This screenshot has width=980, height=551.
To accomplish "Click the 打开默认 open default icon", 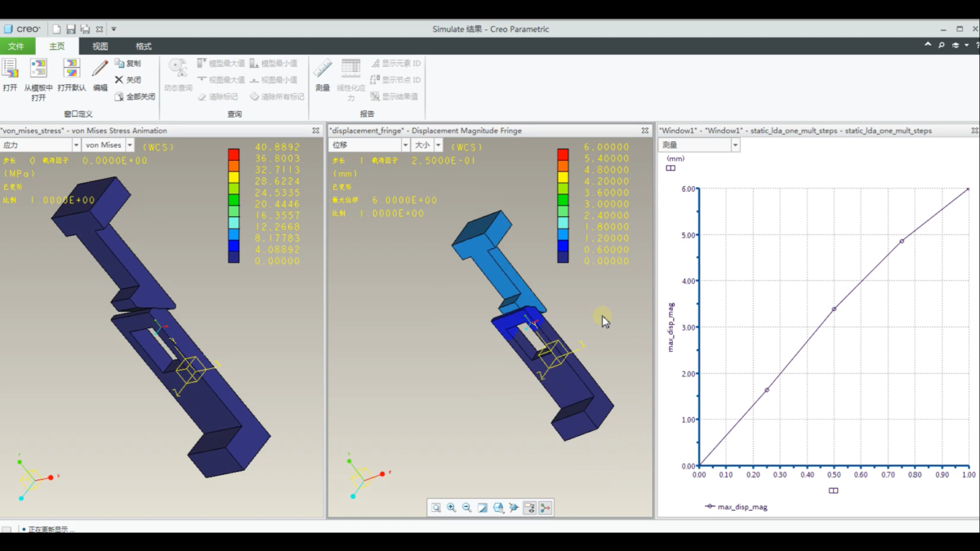I will click(72, 68).
